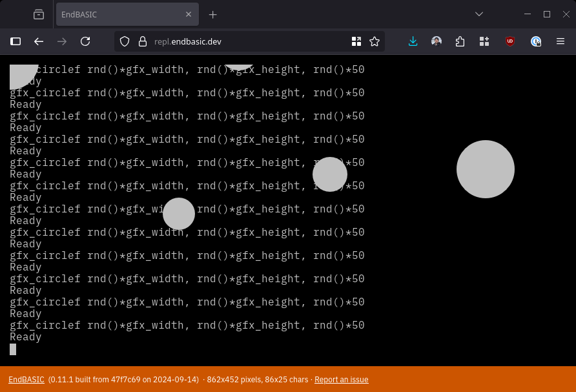The width and height of the screenshot is (576, 392).
Task: Click the gray circle near 'rnd()*50'
Action: (330, 174)
